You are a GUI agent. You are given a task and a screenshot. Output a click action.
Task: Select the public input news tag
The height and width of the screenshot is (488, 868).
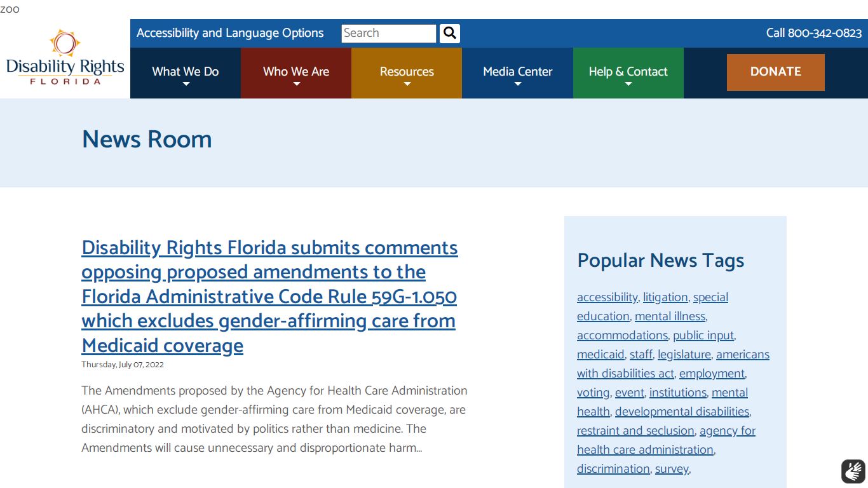(703, 335)
